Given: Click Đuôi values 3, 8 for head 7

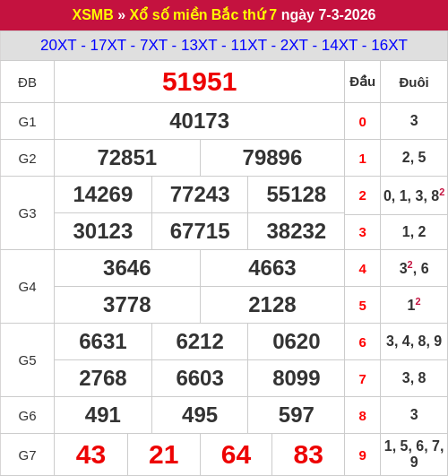Looking at the screenshot, I should coord(414,377).
